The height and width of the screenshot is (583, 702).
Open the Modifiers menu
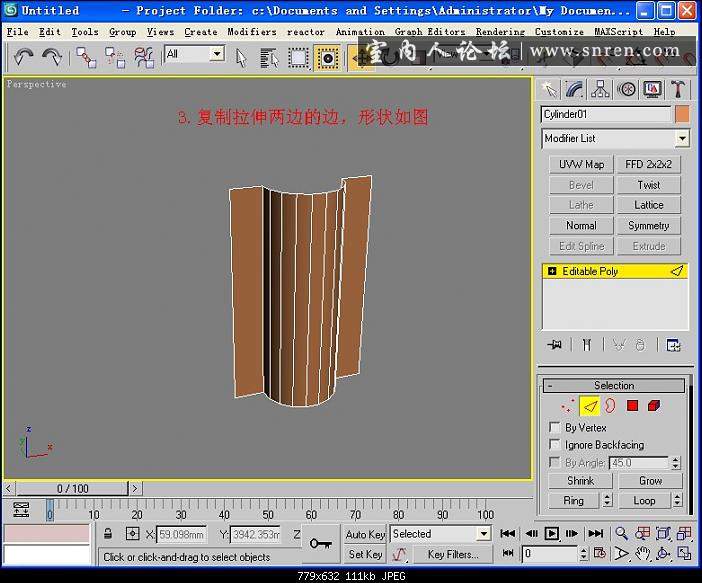pyautogui.click(x=252, y=31)
